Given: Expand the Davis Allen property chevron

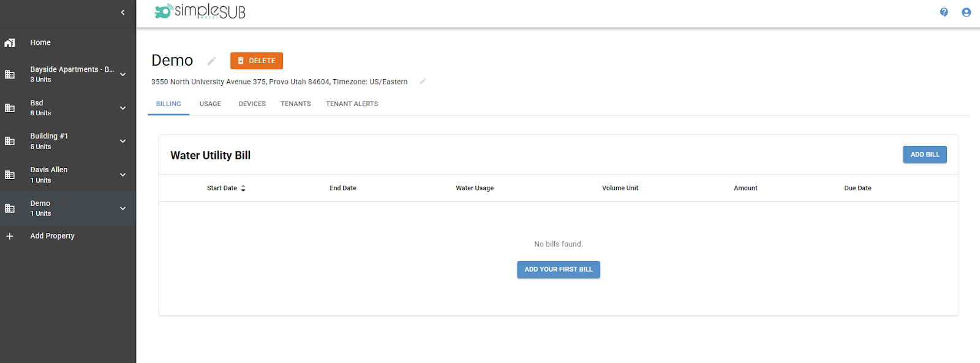Looking at the screenshot, I should 123,175.
